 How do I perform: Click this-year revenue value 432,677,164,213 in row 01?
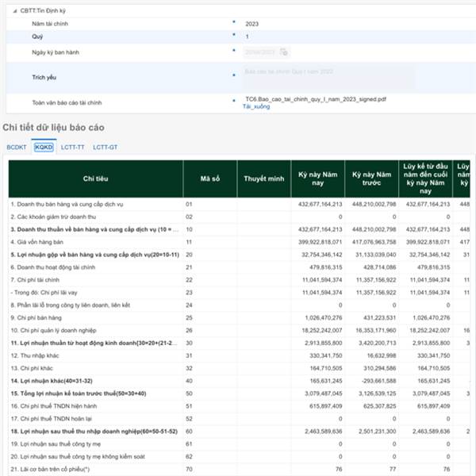pos(321,205)
